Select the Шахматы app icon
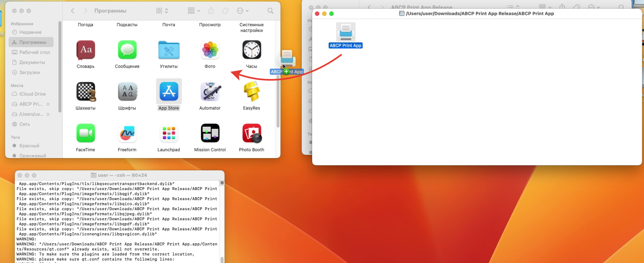Screen dimensions: 644x263 [86, 92]
